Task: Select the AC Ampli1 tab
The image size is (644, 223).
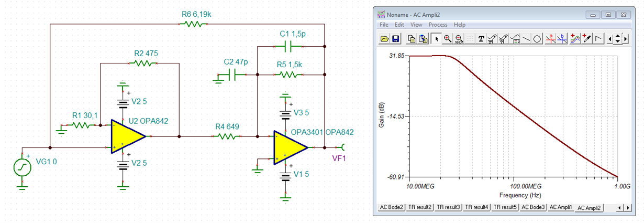Action: tap(560, 207)
